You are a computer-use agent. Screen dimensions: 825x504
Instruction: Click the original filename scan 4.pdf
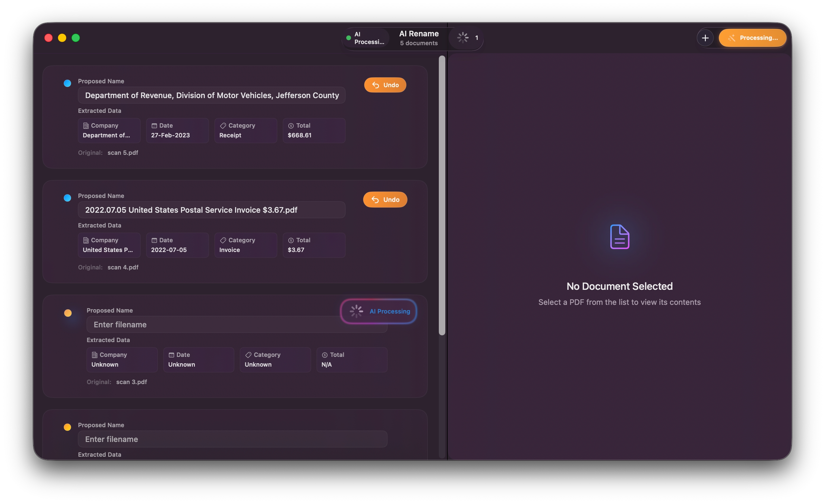coord(123,268)
